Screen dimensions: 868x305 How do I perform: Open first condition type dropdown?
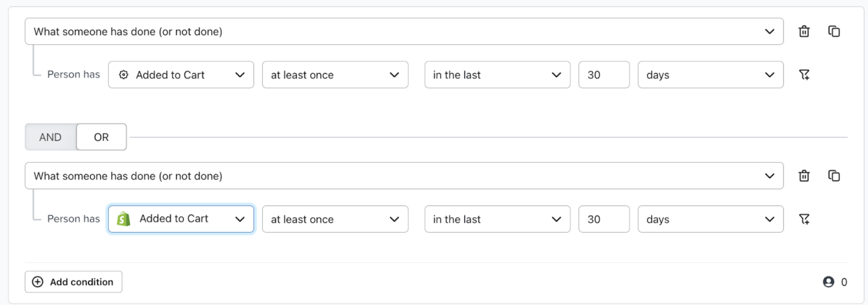(404, 31)
